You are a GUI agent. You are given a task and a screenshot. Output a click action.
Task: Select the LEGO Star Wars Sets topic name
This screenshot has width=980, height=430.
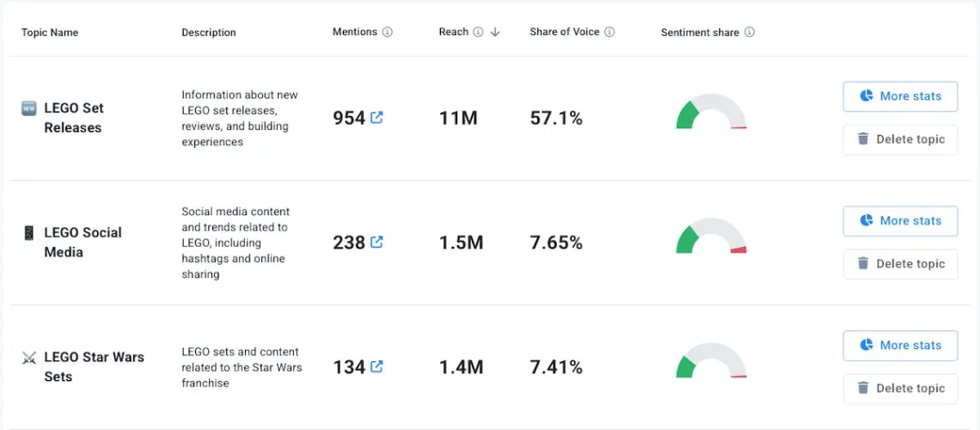pyautogui.click(x=94, y=366)
